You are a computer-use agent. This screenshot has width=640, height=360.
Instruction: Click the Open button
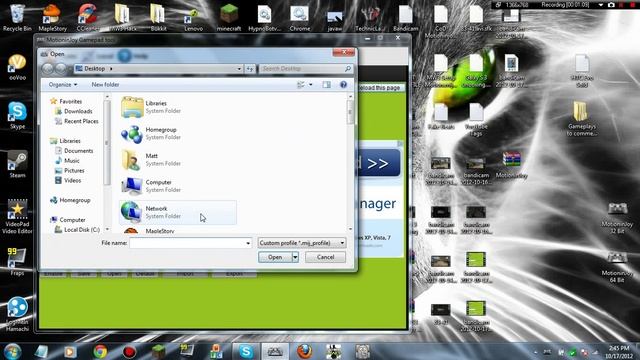(275, 257)
